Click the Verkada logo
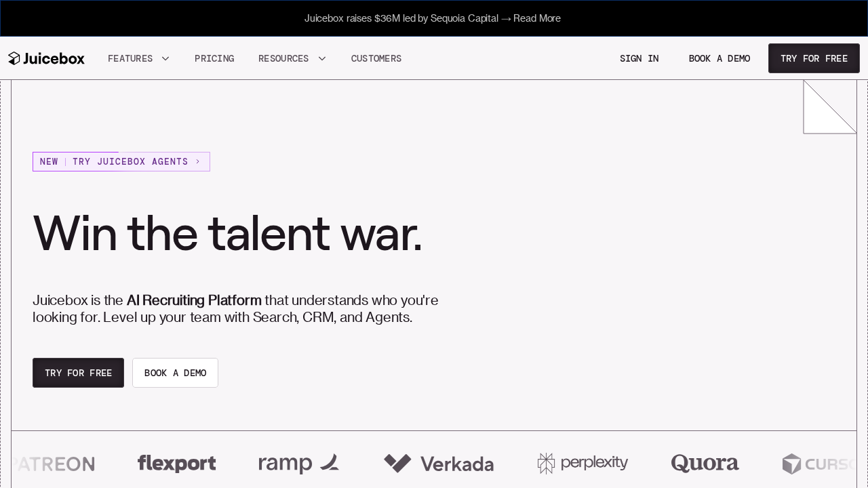 click(439, 464)
